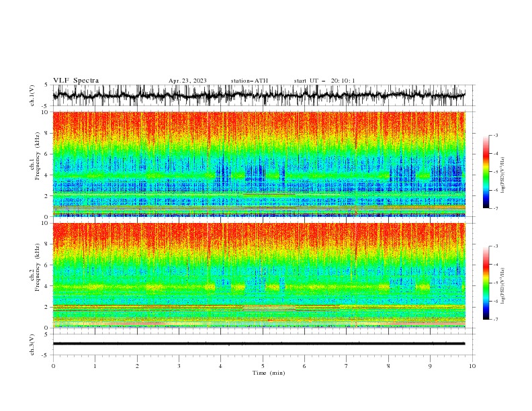Click the ch.2 spectrogram panel

point(259,275)
